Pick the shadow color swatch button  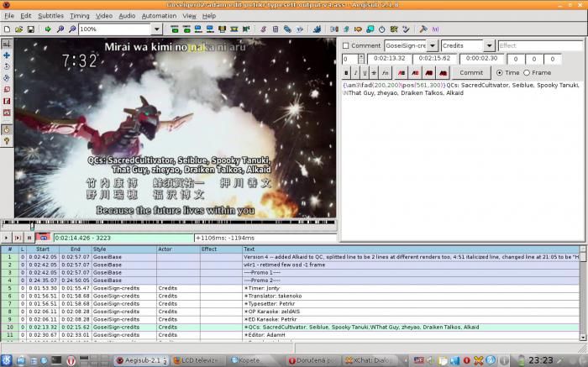point(443,73)
